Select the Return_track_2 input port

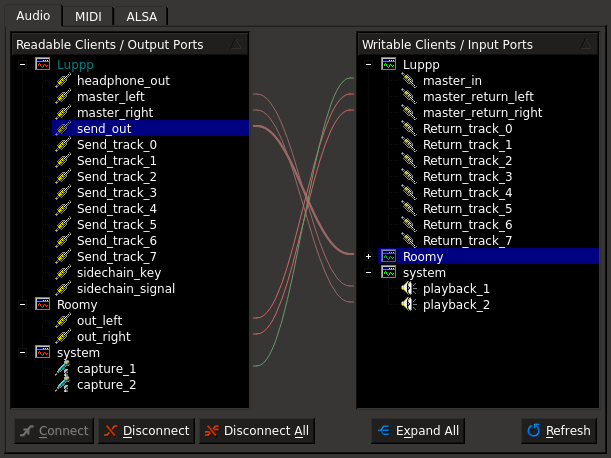pos(467,161)
